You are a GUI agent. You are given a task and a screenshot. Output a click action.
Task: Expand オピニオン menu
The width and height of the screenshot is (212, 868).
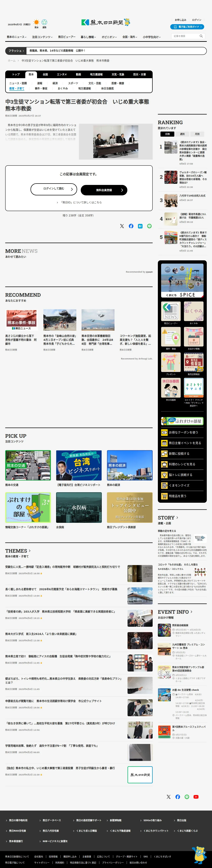(109, 37)
